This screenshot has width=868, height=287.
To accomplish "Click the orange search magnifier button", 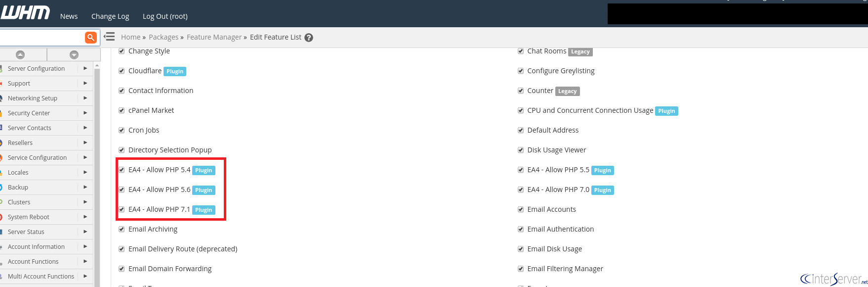I will [90, 37].
